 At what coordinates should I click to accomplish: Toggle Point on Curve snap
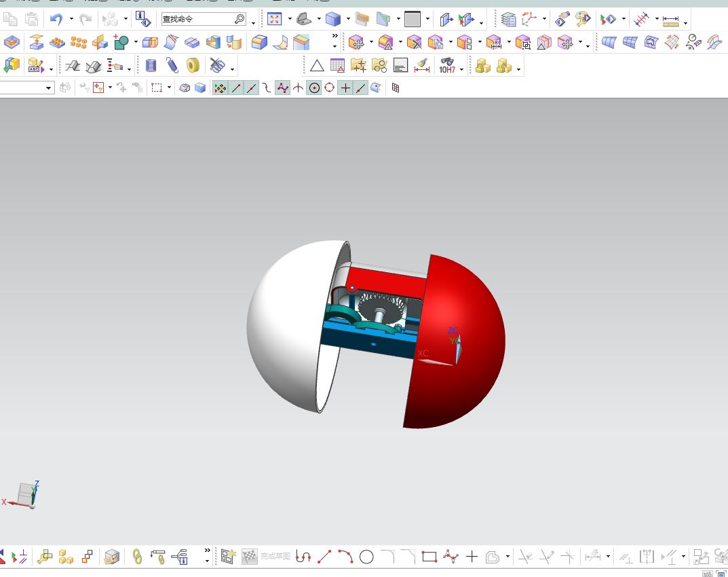360,88
